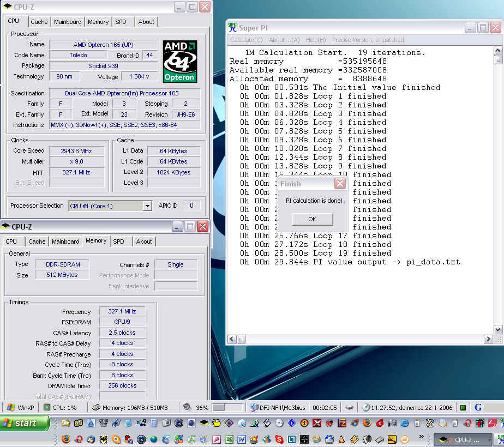This screenshot has width=504, height=447.
Task: Open grouped CPU-Z taskbar button dropdown
Action: (x=489, y=439)
